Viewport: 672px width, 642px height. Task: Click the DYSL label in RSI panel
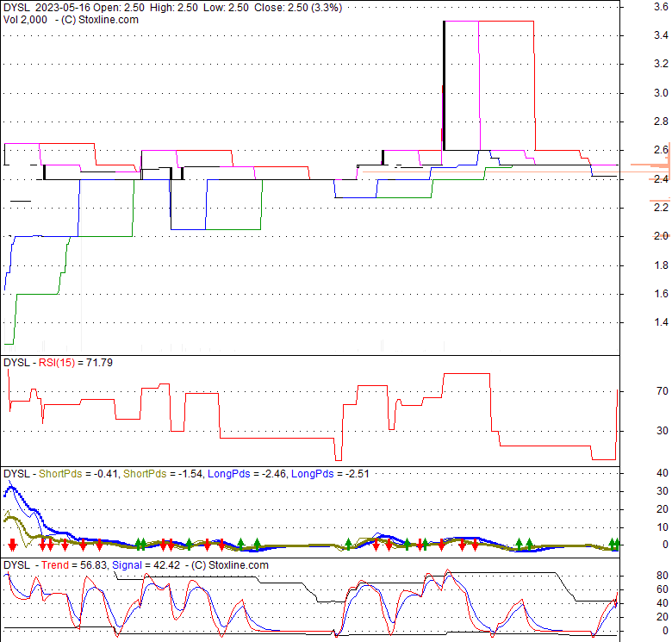click(16, 363)
